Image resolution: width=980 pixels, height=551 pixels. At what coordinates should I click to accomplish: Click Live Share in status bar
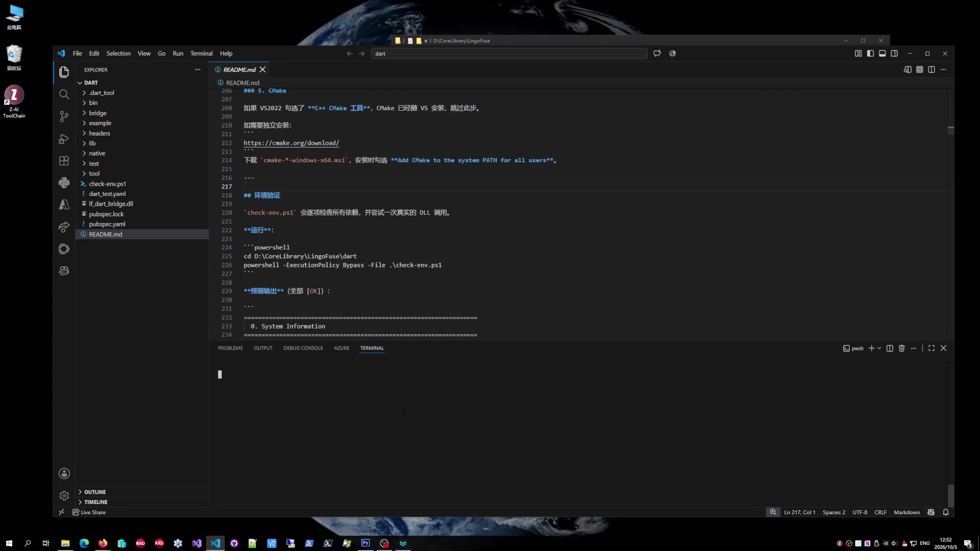coord(89,512)
